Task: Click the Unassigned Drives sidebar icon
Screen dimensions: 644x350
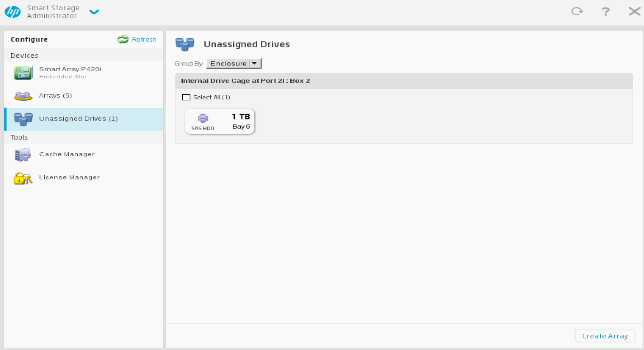Action: [x=23, y=119]
